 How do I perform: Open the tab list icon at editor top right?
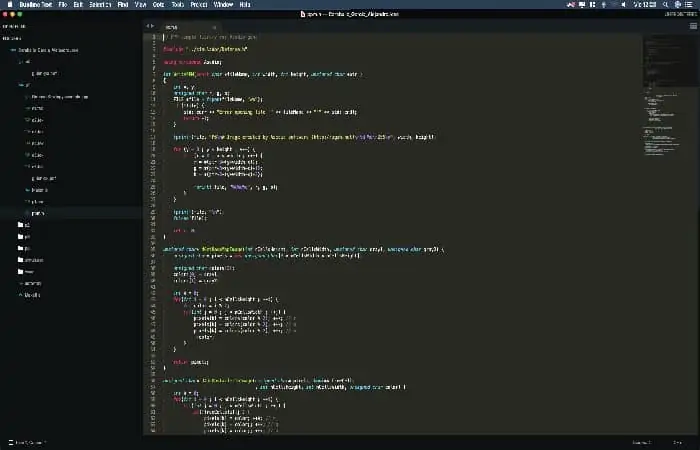693,26
